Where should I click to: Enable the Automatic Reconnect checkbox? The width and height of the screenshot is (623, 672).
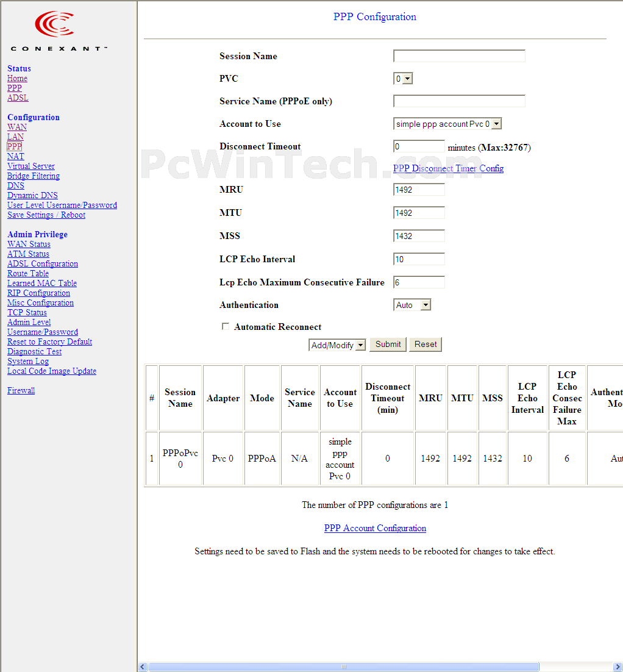tap(226, 327)
